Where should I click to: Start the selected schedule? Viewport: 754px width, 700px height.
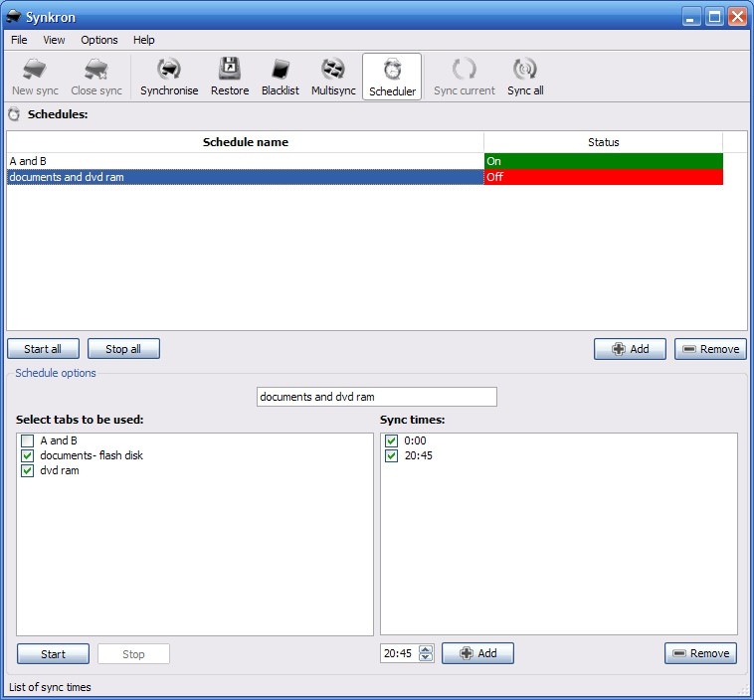tap(53, 654)
